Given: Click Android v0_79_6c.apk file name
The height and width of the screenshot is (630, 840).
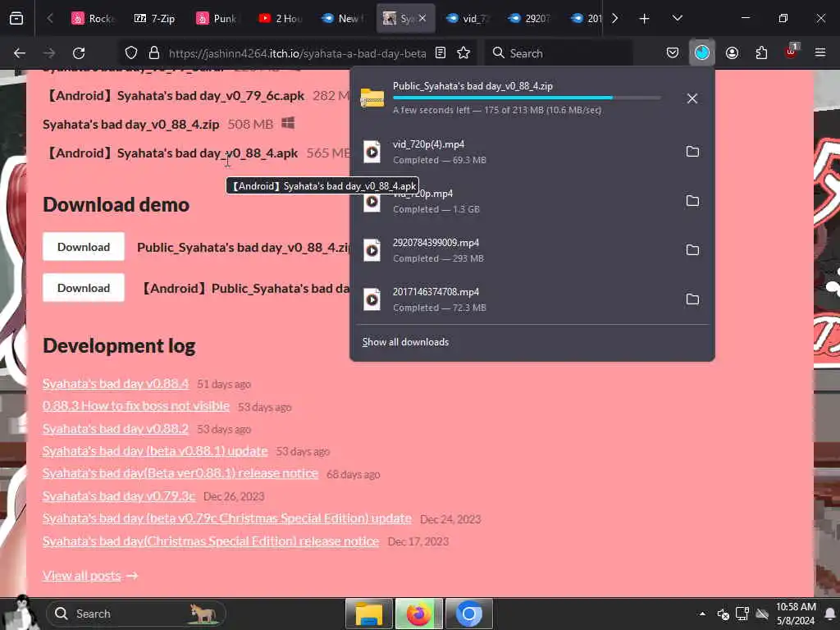Looking at the screenshot, I should [174, 96].
